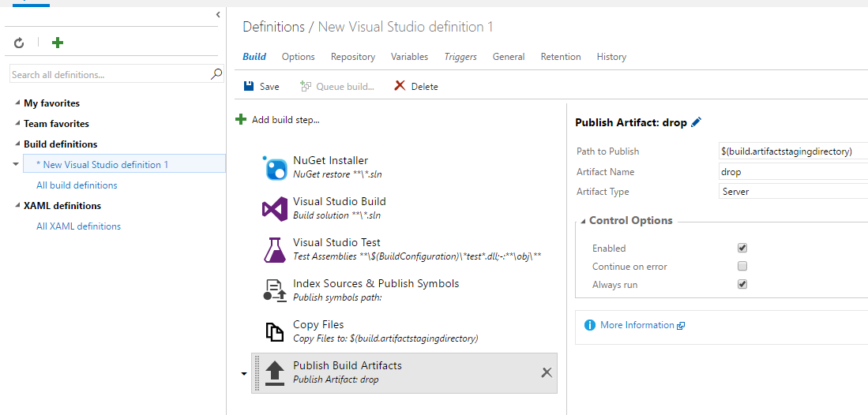Click the pencil icon to rename Publish Artifact
The height and width of the screenshot is (415, 868).
[x=696, y=122]
